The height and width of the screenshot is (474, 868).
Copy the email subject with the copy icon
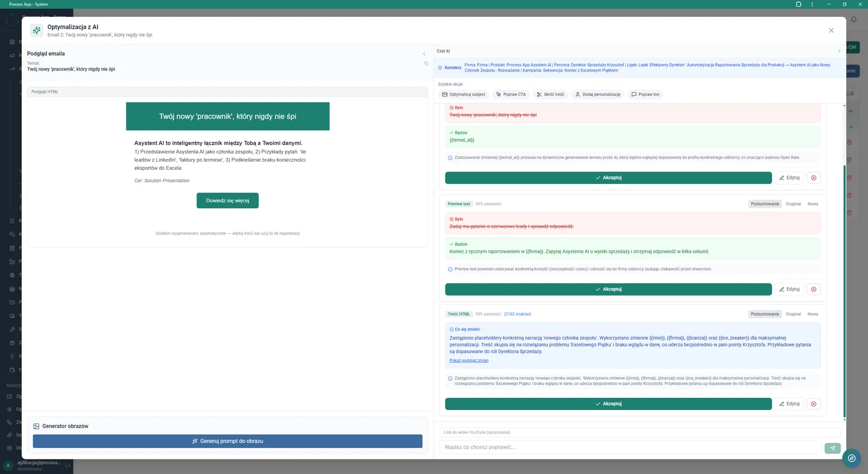[x=426, y=63]
